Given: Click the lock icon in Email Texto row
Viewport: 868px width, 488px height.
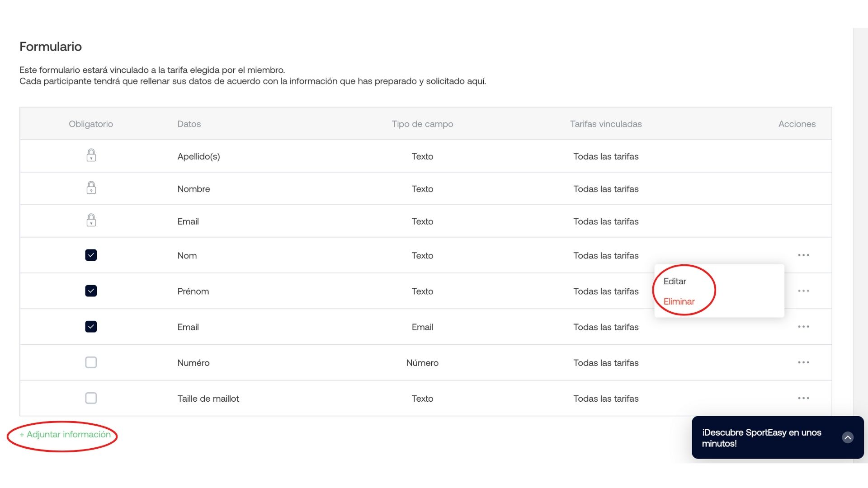Looking at the screenshot, I should (x=91, y=221).
